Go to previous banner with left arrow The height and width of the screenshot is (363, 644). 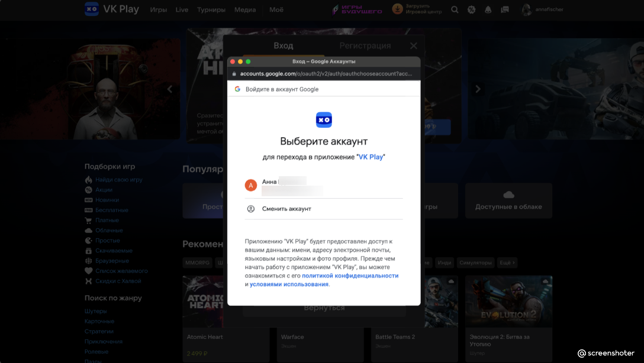[x=170, y=89]
